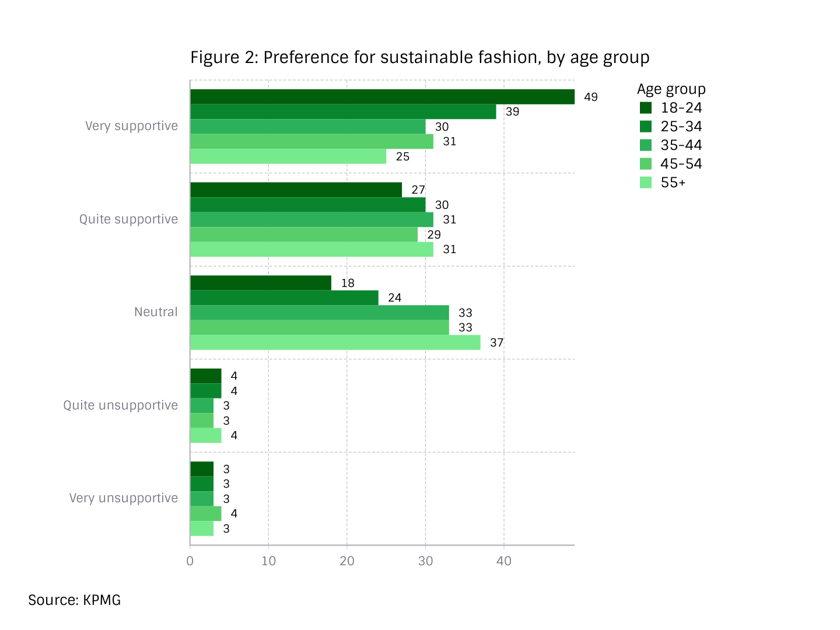Screen dimensions: 840x630
Task: Click the chart title Figure 2
Action: pyautogui.click(x=420, y=57)
